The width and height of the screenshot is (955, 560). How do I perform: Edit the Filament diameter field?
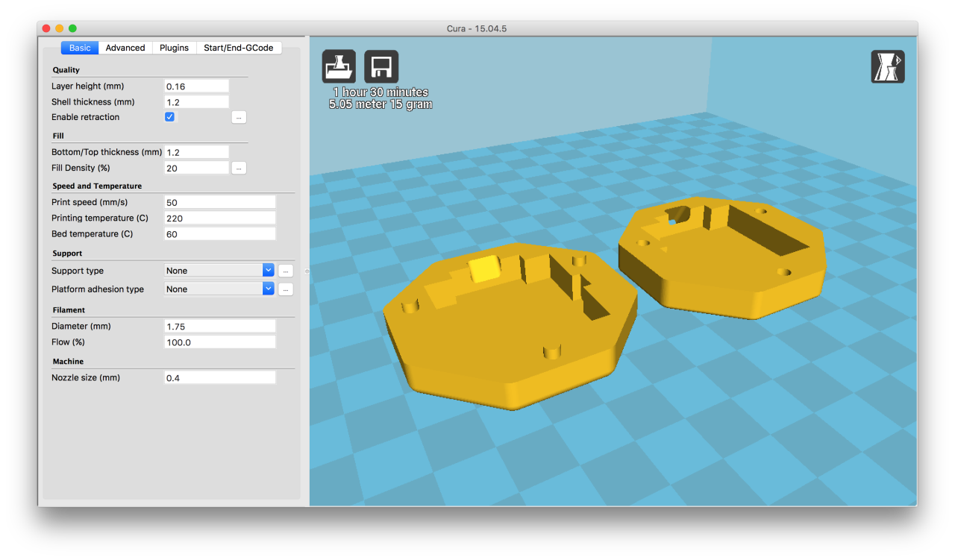click(219, 326)
